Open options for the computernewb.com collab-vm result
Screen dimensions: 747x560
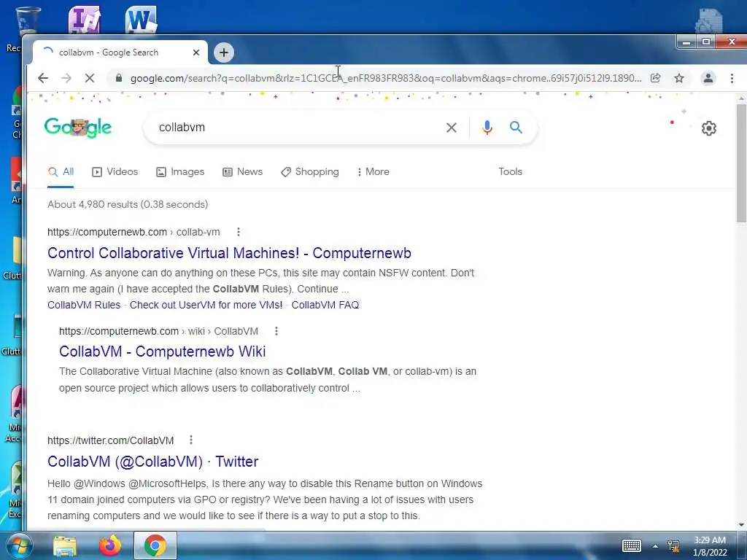pos(239,232)
